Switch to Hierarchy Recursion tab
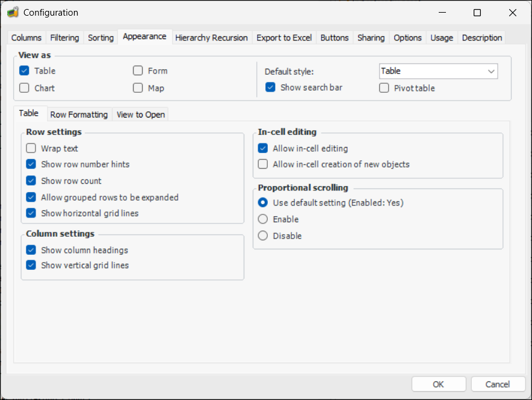Image resolution: width=532 pixels, height=400 pixels. (x=211, y=37)
